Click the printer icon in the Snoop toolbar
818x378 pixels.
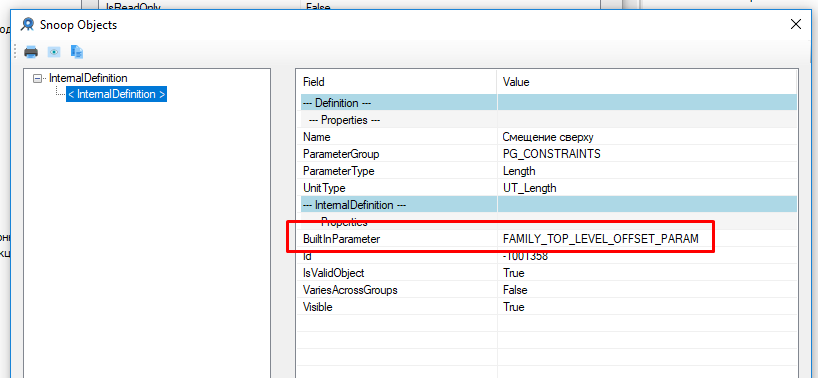click(x=31, y=52)
